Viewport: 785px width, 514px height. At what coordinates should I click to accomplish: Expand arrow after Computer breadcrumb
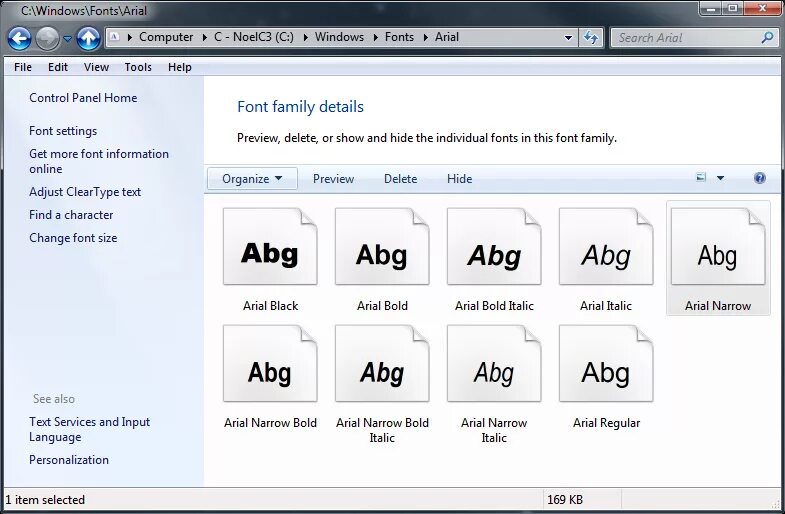coord(204,38)
